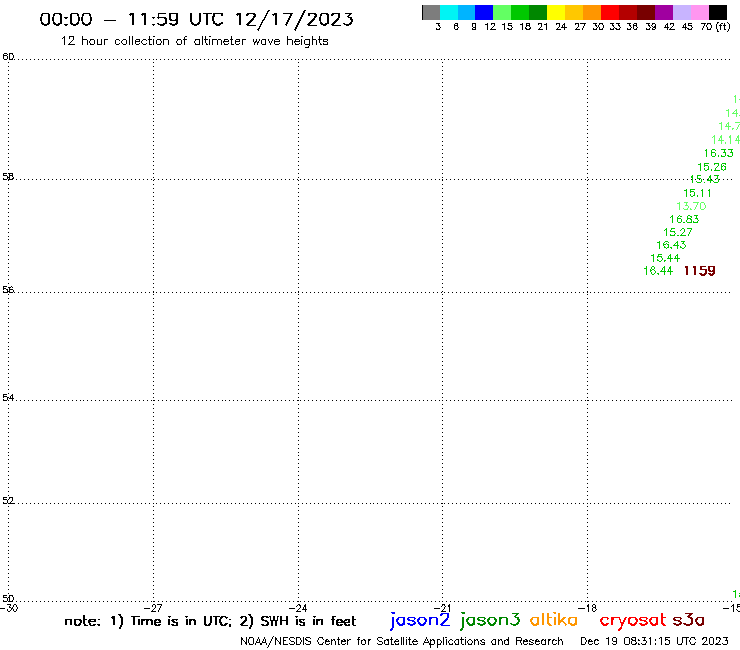This screenshot has width=740, height=650.
Task: Click the latitude label 58
Action: coord(8,177)
